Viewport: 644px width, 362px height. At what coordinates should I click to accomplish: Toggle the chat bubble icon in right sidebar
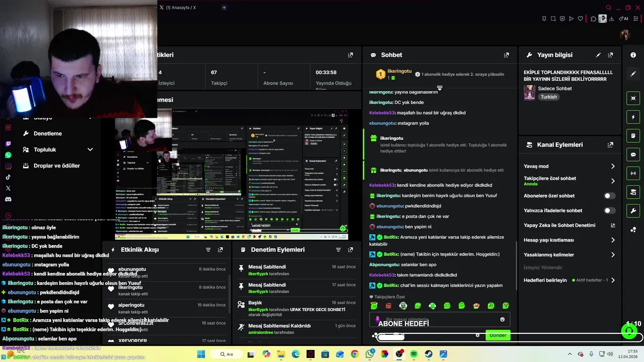click(x=633, y=154)
